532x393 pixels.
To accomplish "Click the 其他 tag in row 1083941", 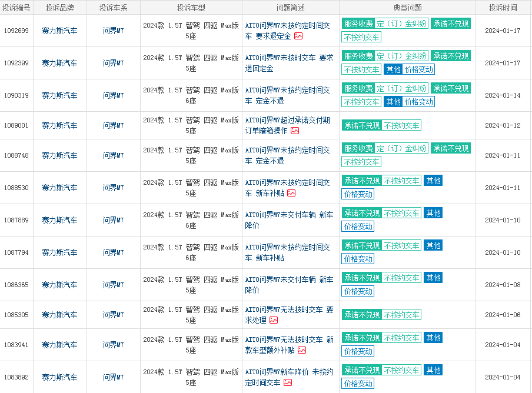I will 433,338.
